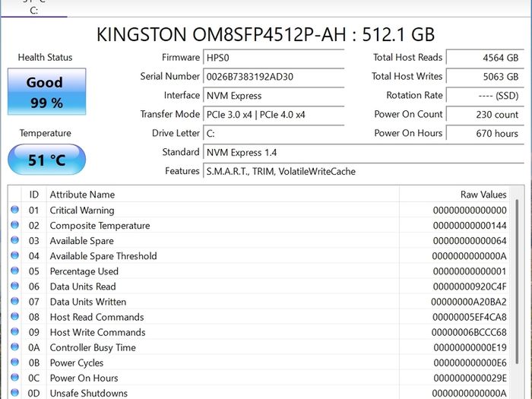Click the status dot for Available Spare Threshold

point(14,255)
